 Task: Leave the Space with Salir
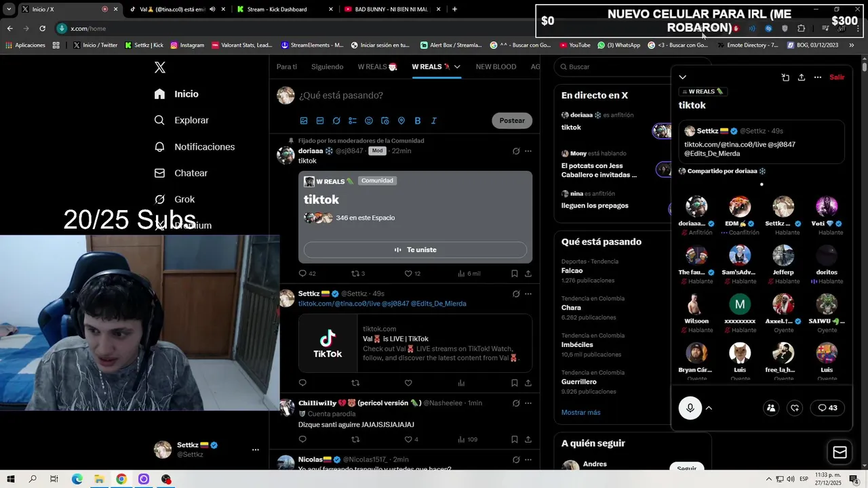[x=837, y=77]
